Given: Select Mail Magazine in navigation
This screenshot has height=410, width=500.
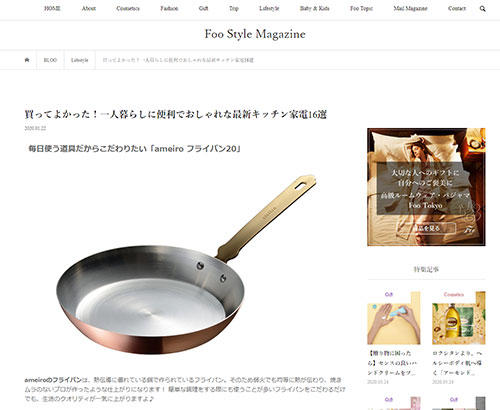Looking at the screenshot, I should pyautogui.click(x=410, y=9).
